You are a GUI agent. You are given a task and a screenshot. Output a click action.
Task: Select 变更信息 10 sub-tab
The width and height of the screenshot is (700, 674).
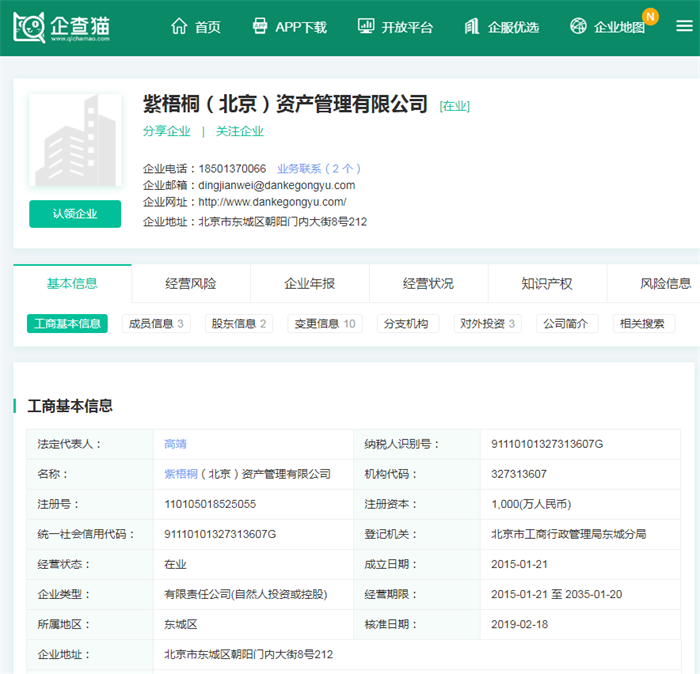325,324
